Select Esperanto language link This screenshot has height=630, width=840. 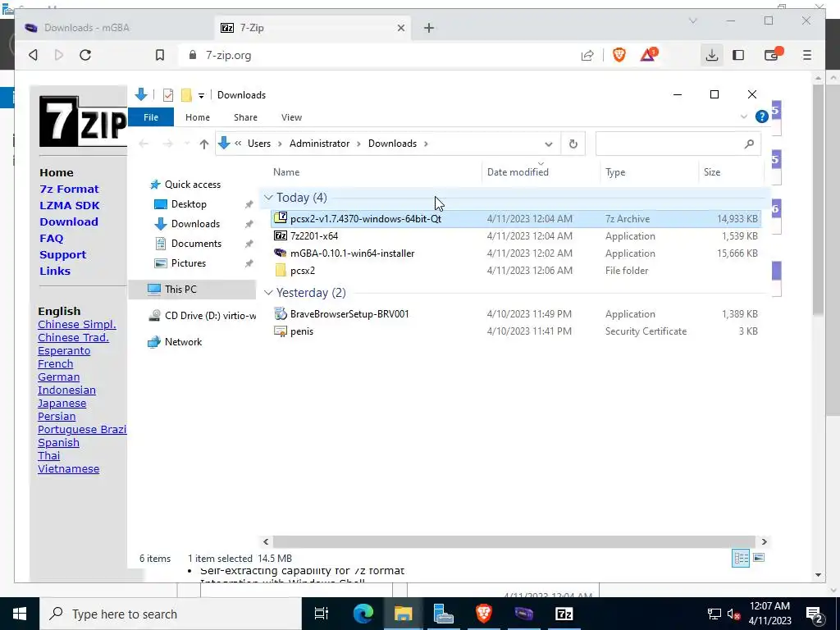tap(64, 351)
